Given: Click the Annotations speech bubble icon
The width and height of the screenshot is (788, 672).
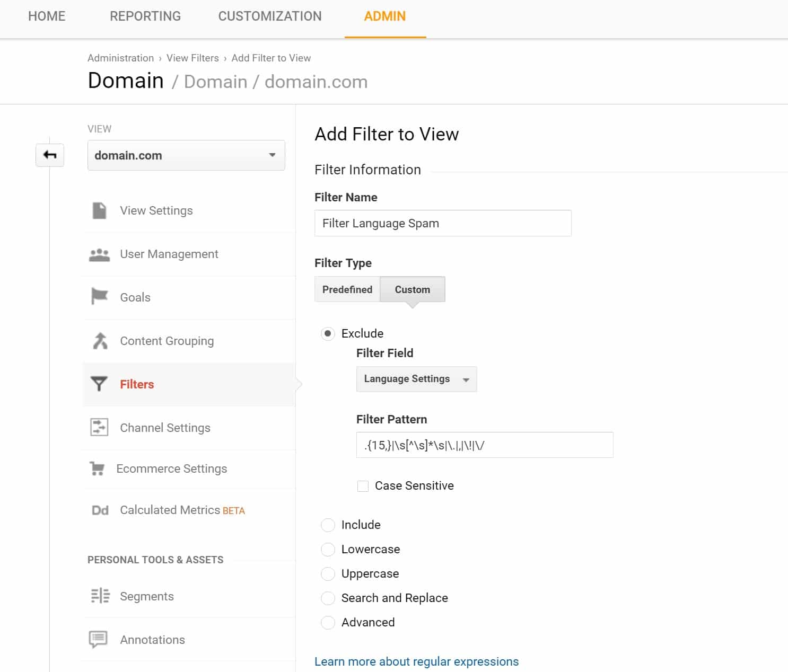Looking at the screenshot, I should 98,639.
